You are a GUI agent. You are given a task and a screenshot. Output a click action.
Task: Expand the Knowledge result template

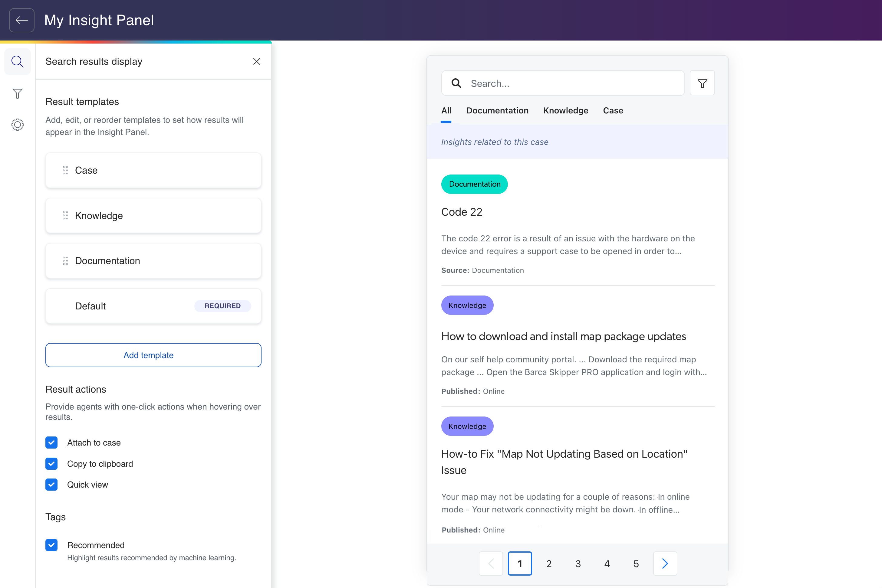pyautogui.click(x=154, y=215)
